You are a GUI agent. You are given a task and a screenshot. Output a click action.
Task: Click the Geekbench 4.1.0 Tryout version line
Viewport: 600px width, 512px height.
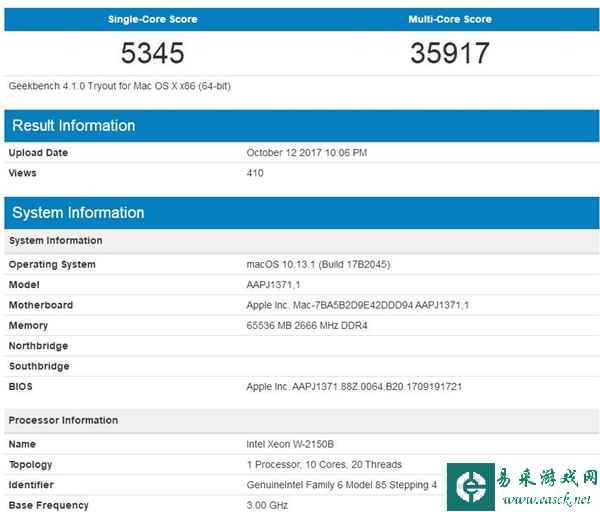(x=120, y=86)
